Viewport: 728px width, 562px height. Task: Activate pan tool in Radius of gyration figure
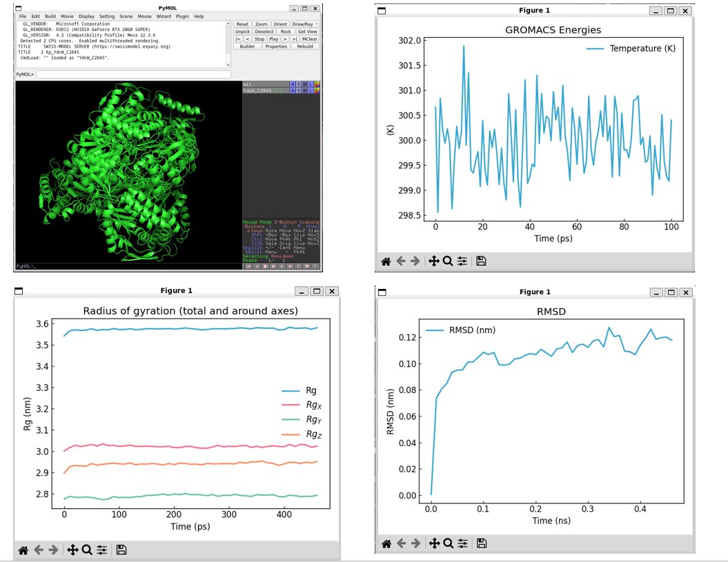(x=72, y=550)
